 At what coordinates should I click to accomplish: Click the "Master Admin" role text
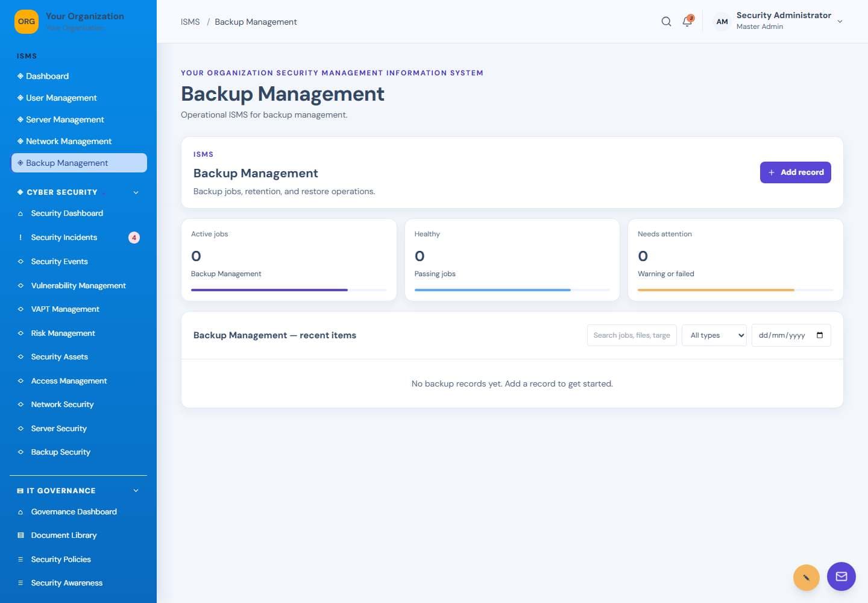[759, 27]
